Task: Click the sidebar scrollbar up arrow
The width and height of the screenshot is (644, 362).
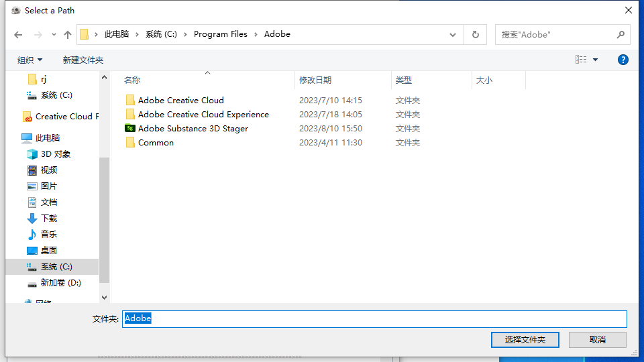Action: point(105,77)
